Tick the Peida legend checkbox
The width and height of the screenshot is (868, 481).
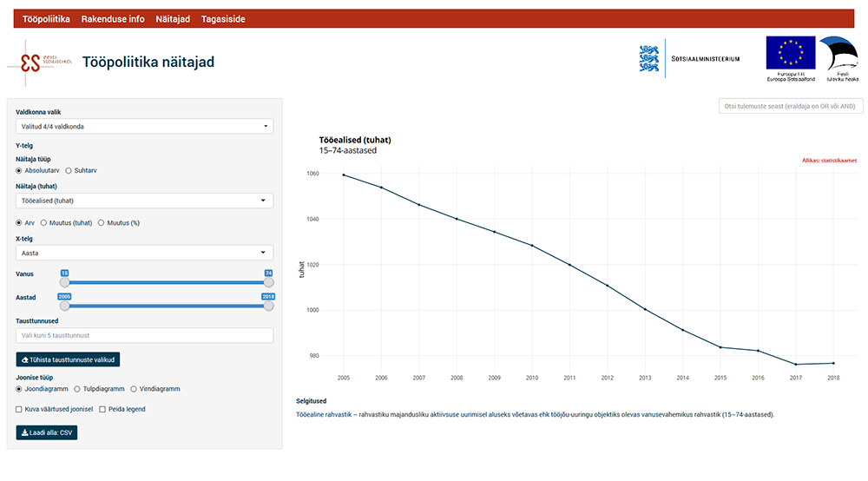tap(102, 409)
